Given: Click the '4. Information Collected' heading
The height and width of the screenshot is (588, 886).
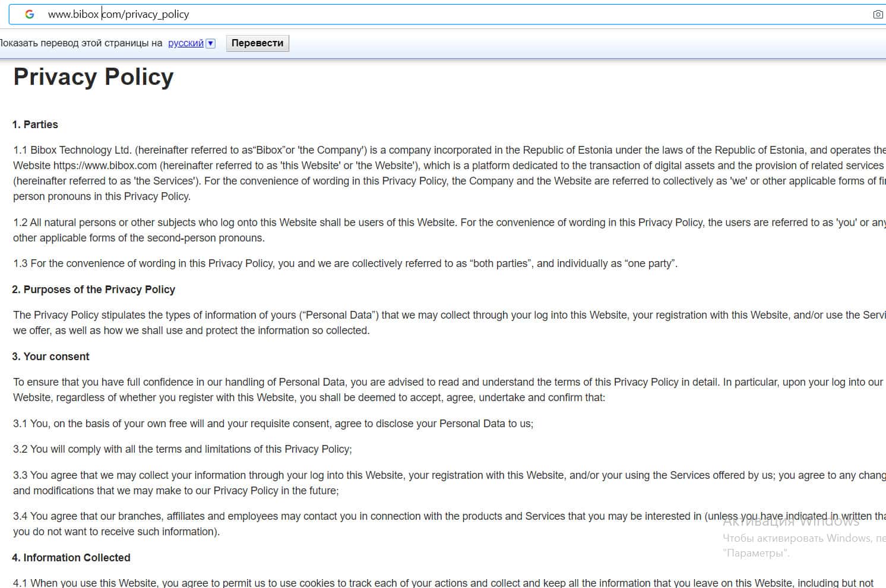Looking at the screenshot, I should pyautogui.click(x=71, y=558).
